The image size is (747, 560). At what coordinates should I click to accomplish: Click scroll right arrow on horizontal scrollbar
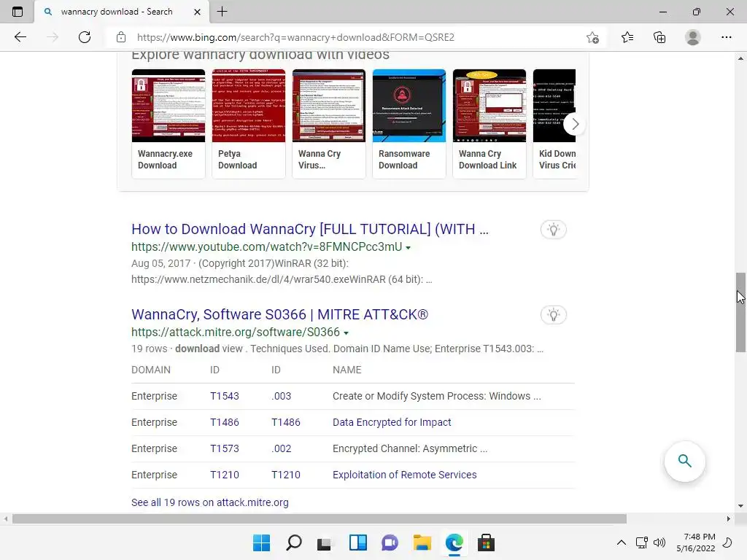729,518
